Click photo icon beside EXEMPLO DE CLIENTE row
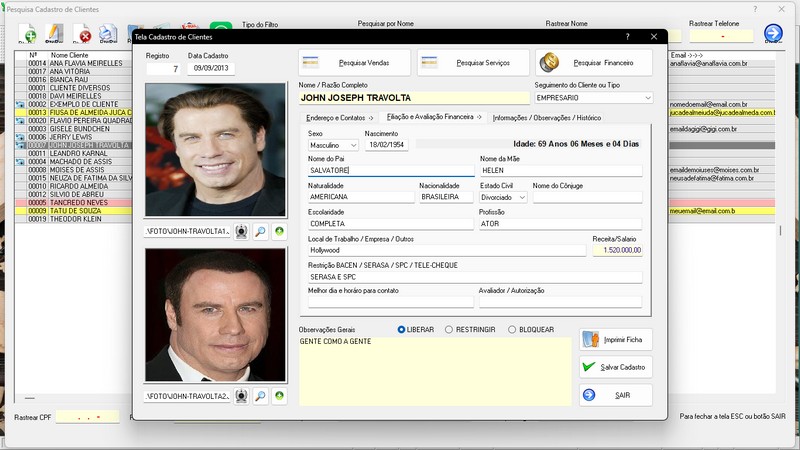The width and height of the screenshot is (800, 450). [20, 104]
